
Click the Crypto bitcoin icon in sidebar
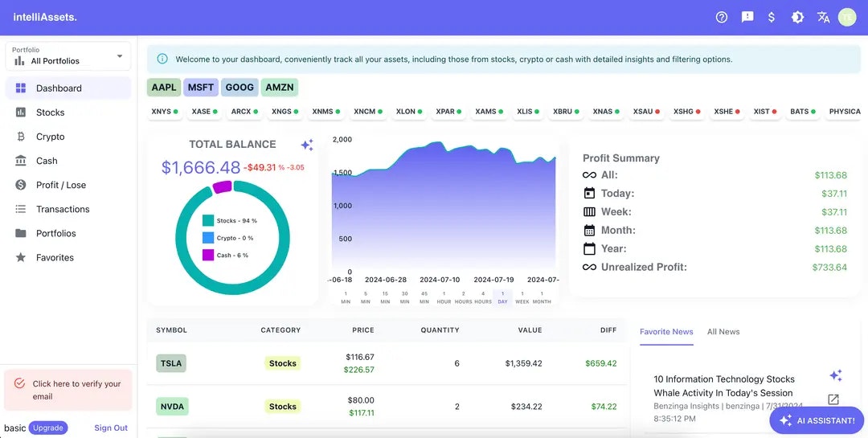[x=21, y=137]
